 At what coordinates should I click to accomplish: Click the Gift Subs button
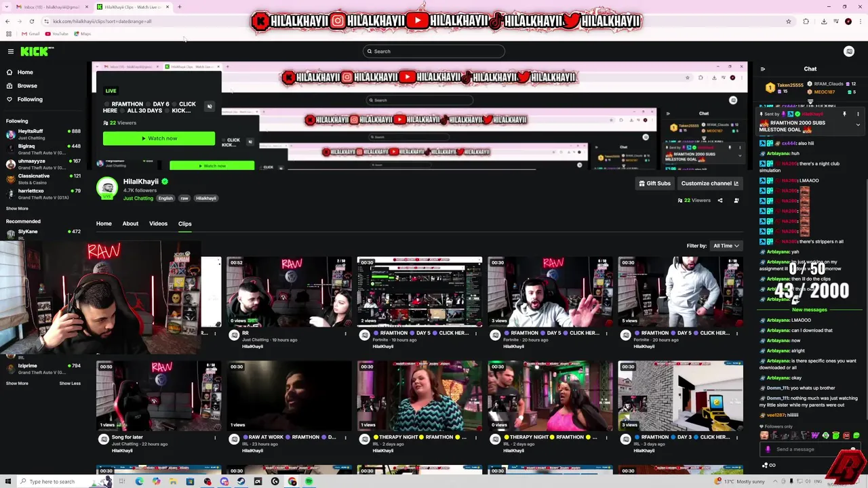[x=655, y=184]
